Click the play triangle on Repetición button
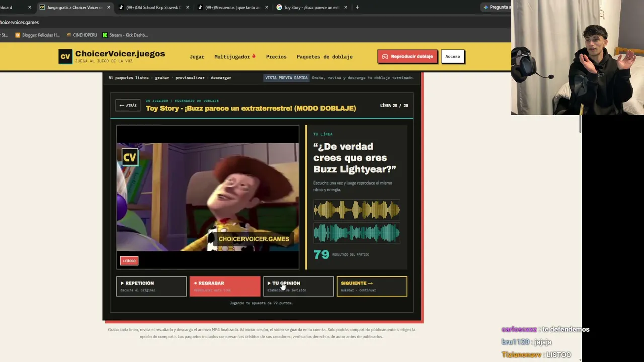This screenshot has height=362, width=644. [122, 283]
